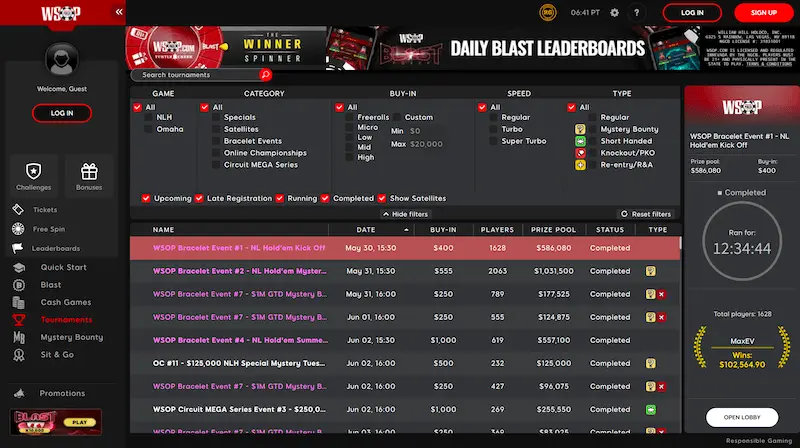Open Quick Start in sidebar

coord(51,267)
